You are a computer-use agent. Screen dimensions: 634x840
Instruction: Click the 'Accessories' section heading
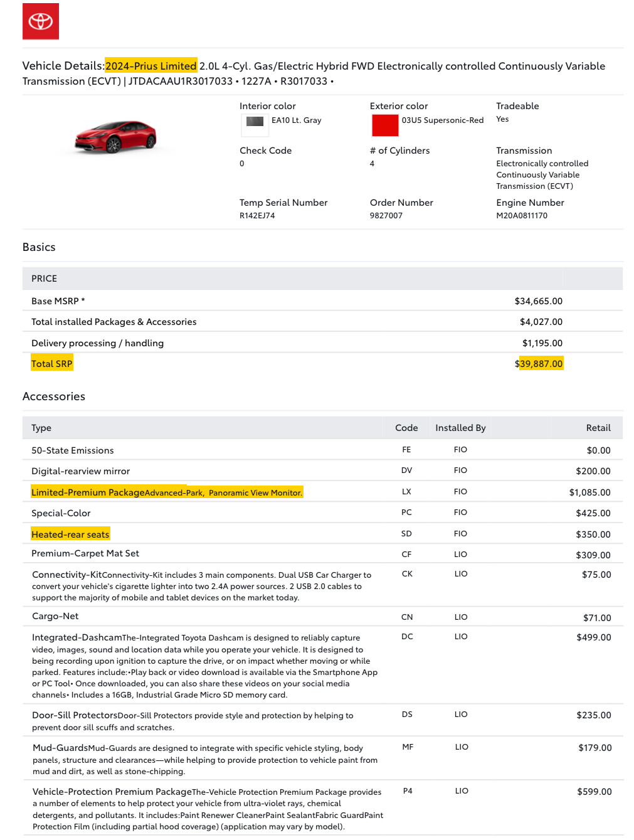click(x=54, y=396)
